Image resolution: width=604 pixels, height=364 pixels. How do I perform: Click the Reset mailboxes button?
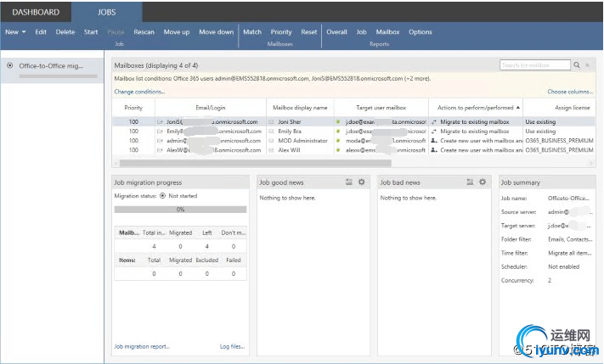(309, 32)
